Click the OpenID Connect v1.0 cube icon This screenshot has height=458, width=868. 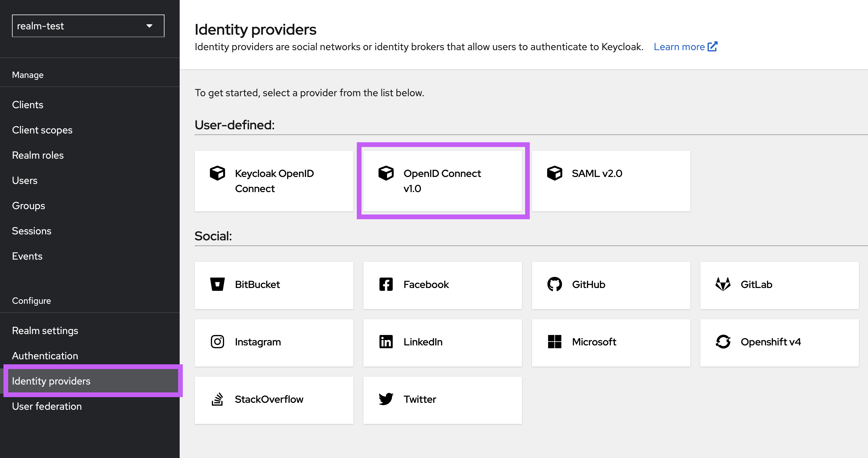(386, 173)
